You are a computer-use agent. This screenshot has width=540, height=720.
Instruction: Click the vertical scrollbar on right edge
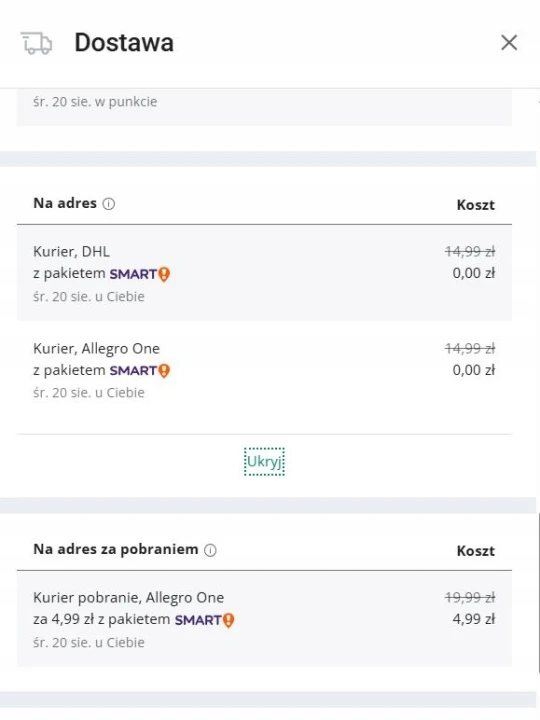538,595
